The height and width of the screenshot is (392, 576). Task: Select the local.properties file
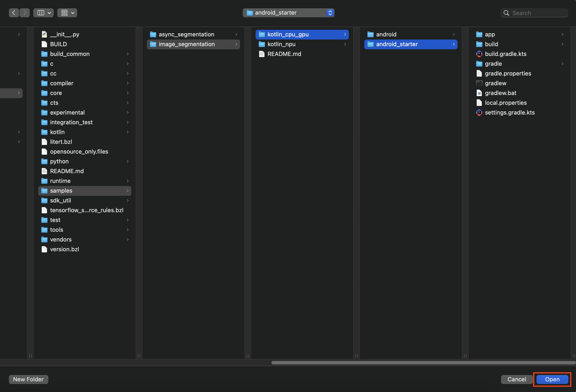point(505,103)
